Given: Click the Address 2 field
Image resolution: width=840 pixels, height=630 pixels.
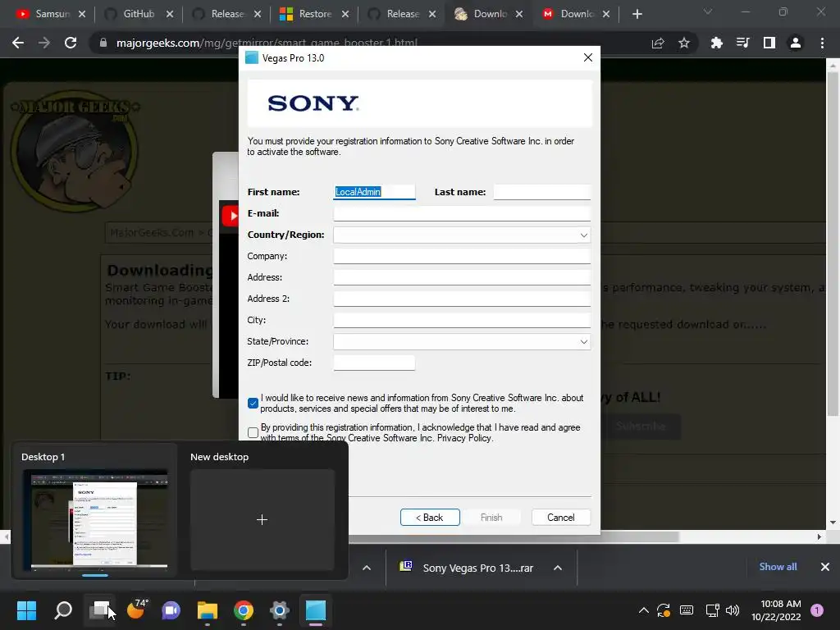Looking at the screenshot, I should click(x=462, y=299).
